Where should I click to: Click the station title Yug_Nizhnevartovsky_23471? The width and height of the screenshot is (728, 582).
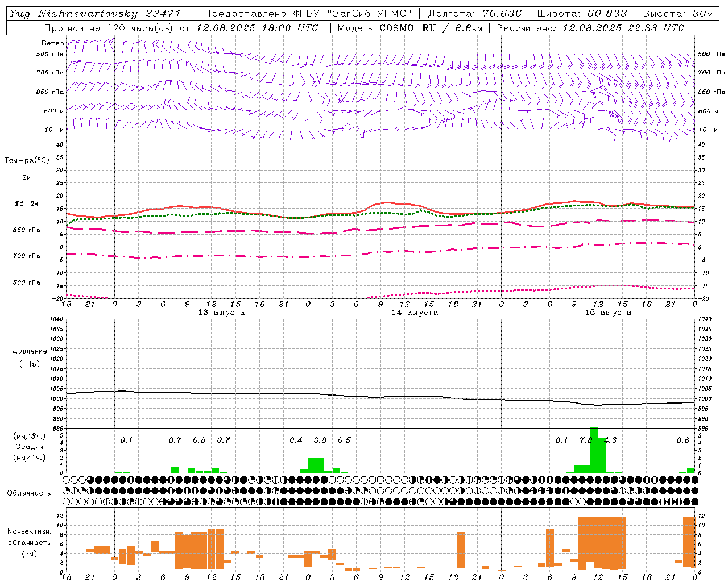(x=96, y=14)
